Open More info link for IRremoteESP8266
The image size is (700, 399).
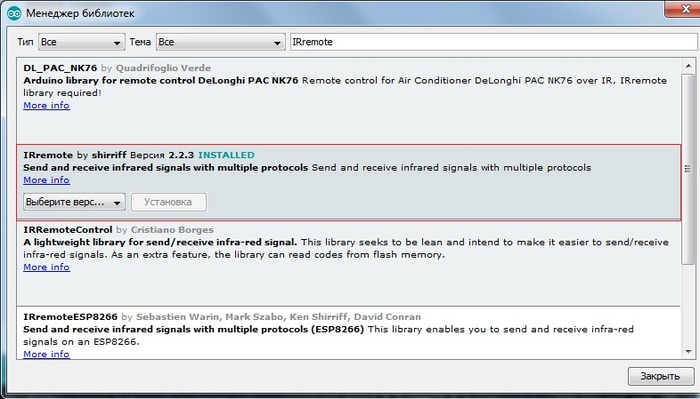point(46,354)
